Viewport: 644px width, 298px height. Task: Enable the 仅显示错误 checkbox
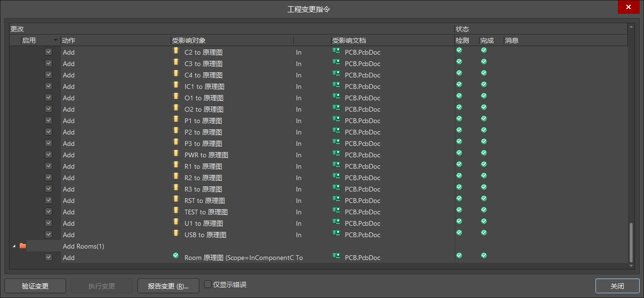point(208,284)
